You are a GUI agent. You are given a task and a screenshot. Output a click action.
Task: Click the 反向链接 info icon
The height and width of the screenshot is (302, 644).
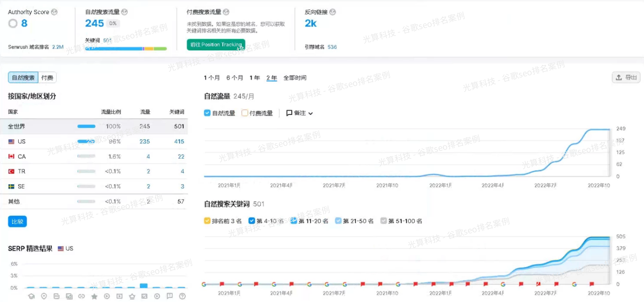point(332,12)
